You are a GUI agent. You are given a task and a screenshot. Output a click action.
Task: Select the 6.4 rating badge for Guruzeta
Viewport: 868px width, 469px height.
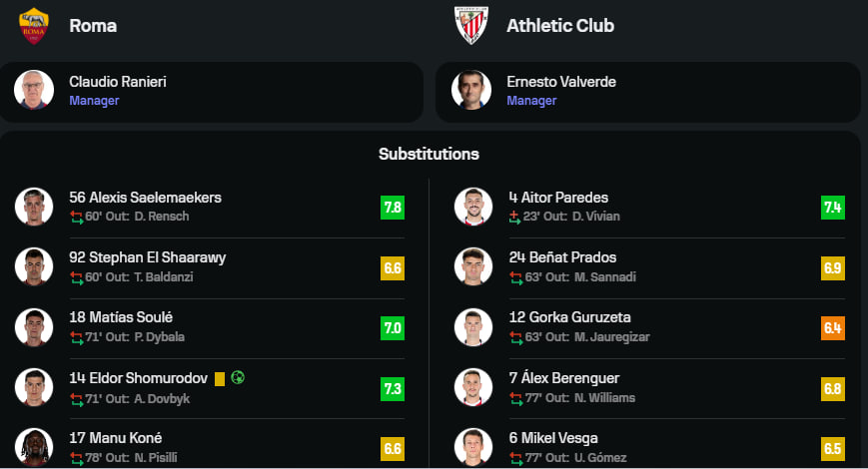coord(833,328)
